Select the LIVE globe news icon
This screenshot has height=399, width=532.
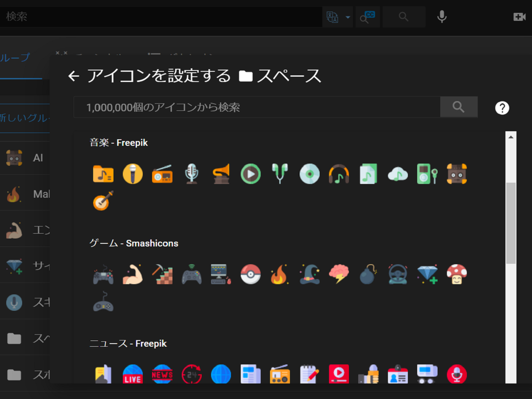point(132,374)
